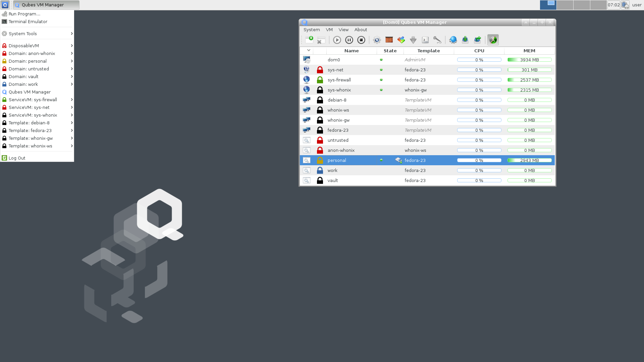Viewport: 644px width, 362px height.
Task: Sort VM list by CPU column
Action: tap(479, 51)
